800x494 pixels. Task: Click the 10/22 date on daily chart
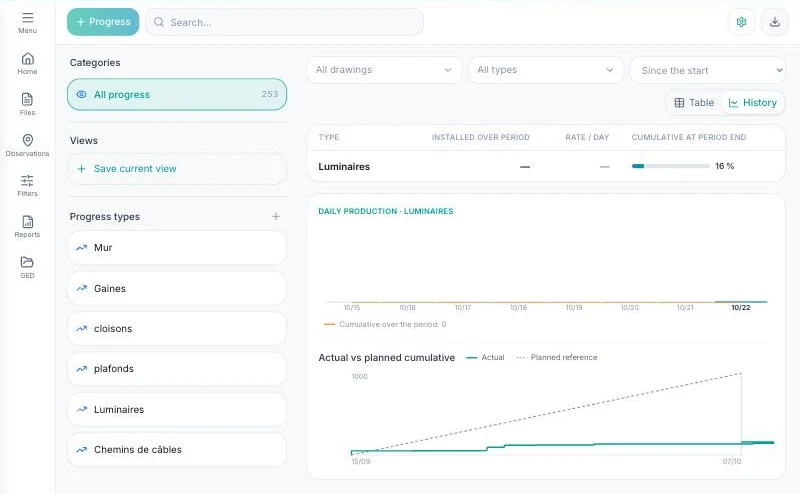[741, 308]
